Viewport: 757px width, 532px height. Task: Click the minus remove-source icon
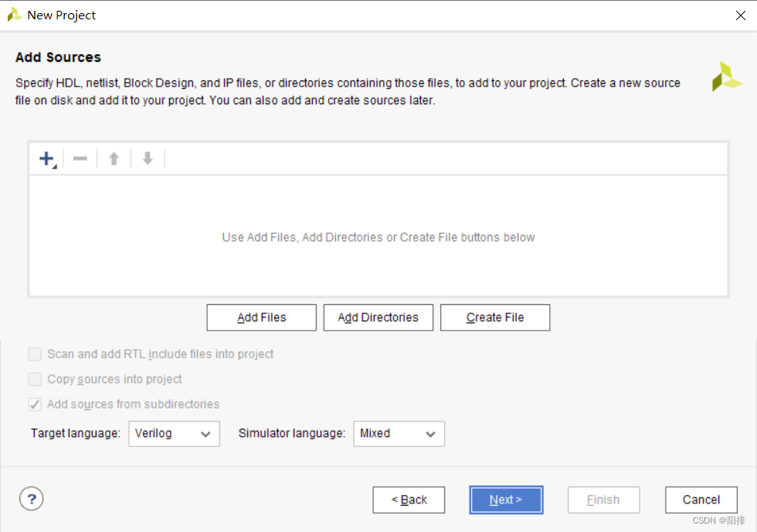click(x=80, y=158)
